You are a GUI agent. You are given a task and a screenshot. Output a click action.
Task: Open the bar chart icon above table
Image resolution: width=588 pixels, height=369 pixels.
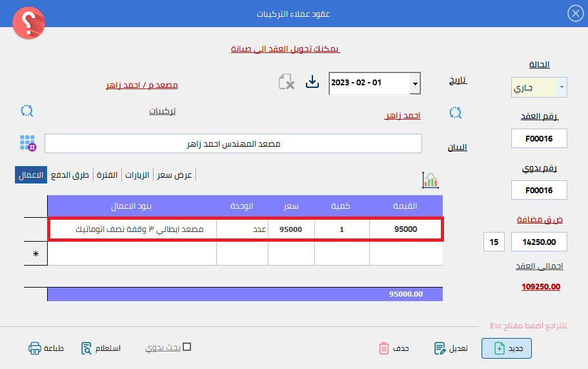431,180
